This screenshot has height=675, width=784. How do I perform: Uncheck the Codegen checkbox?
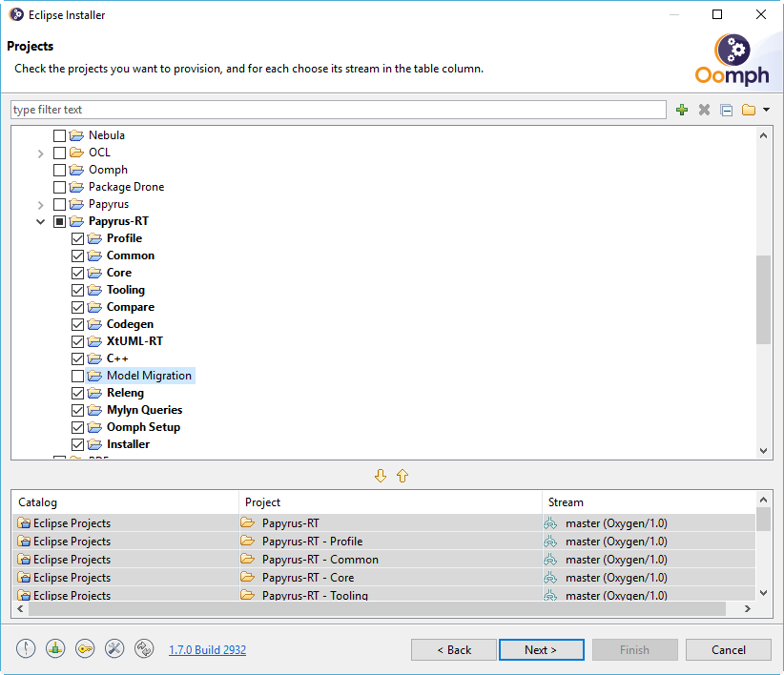pos(77,324)
